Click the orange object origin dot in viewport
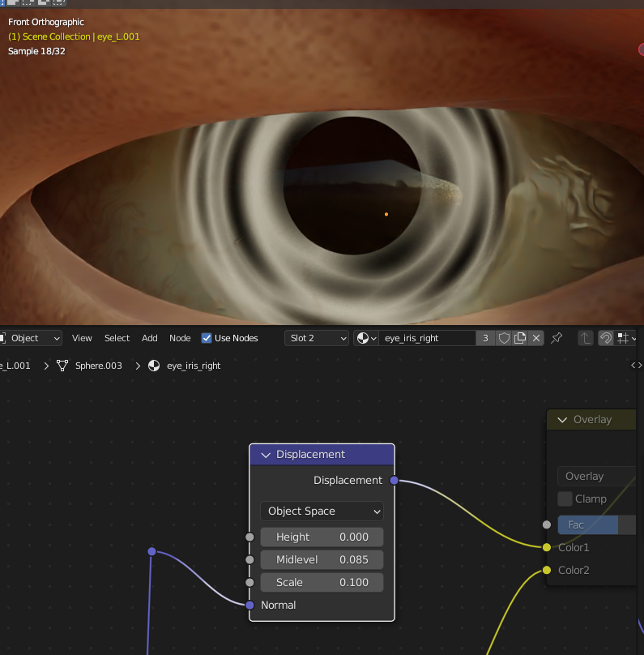Image resolution: width=644 pixels, height=655 pixels. pos(386,214)
